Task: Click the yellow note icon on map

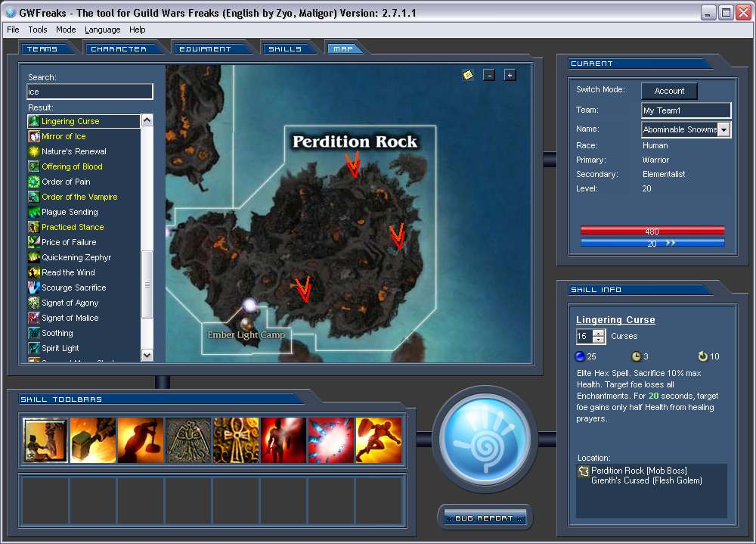Action: (468, 75)
